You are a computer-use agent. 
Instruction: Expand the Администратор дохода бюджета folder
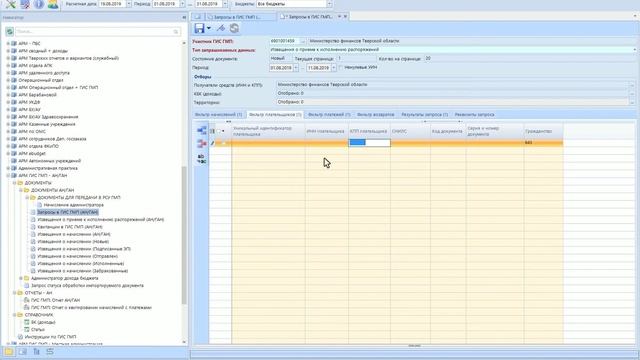(21, 278)
